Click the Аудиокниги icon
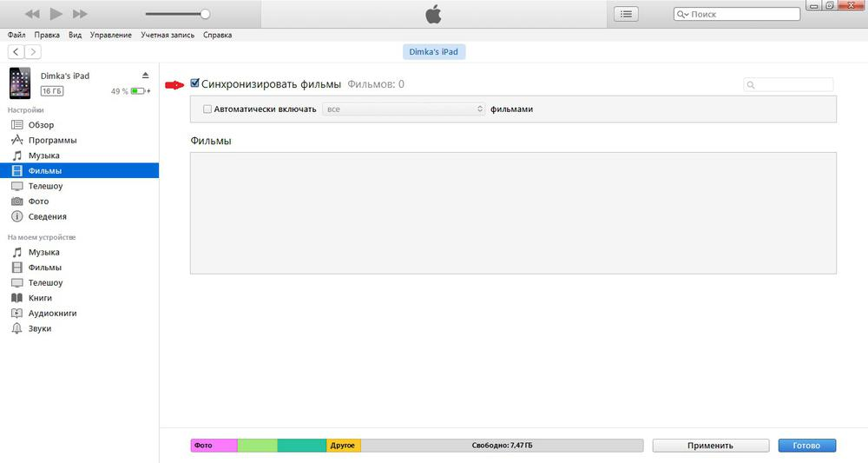The image size is (868, 463). pos(17,313)
